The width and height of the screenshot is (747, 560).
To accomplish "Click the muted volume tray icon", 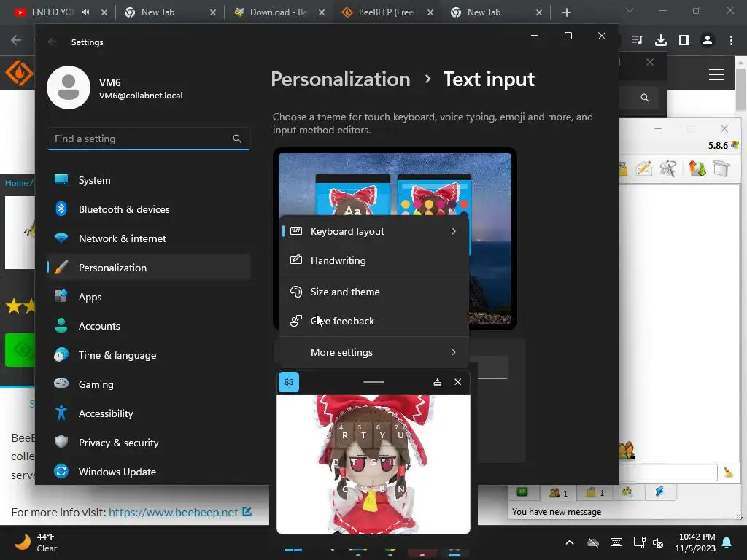I will [x=658, y=542].
